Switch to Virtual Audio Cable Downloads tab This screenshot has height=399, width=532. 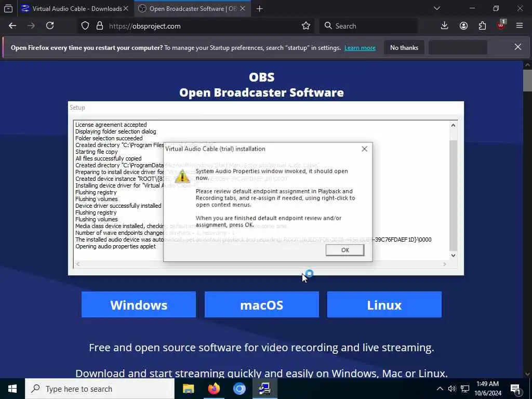point(75,8)
